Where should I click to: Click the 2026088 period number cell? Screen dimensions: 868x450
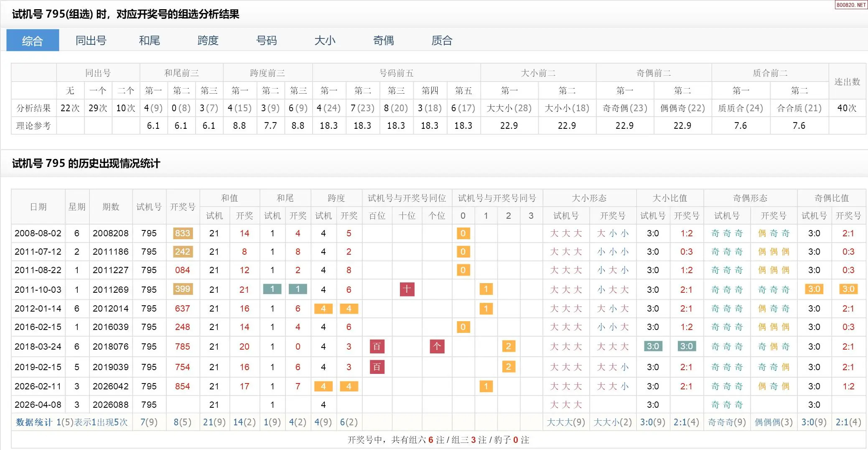tap(111, 404)
